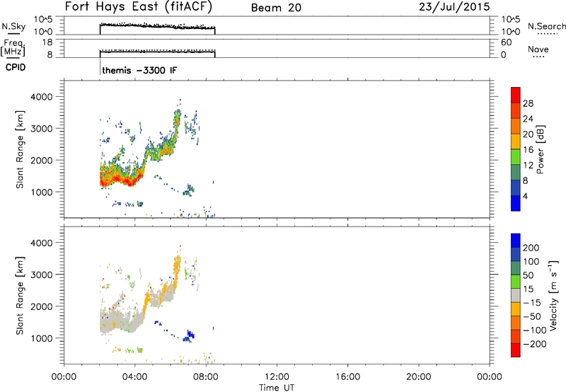
Task: Click the blue velocity echo cluster near 07:00
Action: pos(188,336)
